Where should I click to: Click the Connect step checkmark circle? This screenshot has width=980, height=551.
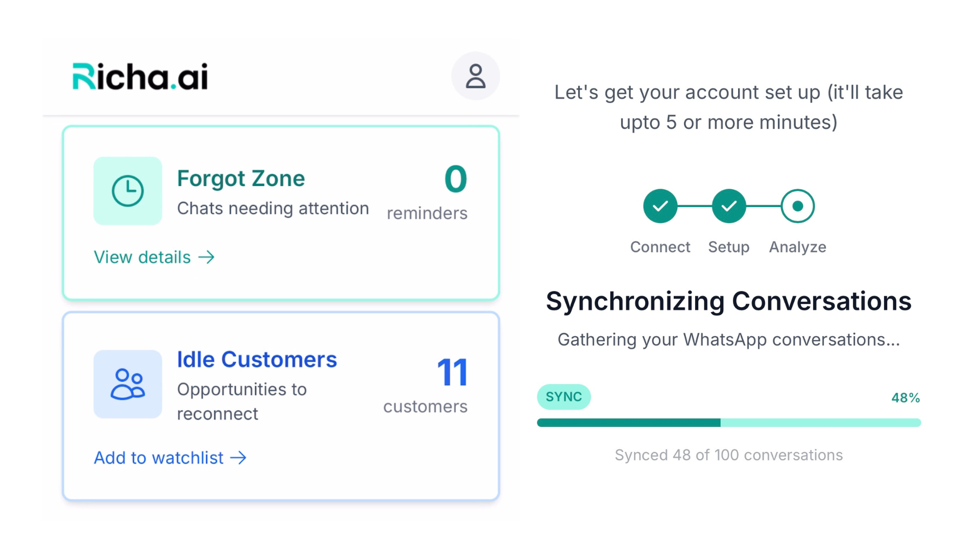tap(660, 206)
